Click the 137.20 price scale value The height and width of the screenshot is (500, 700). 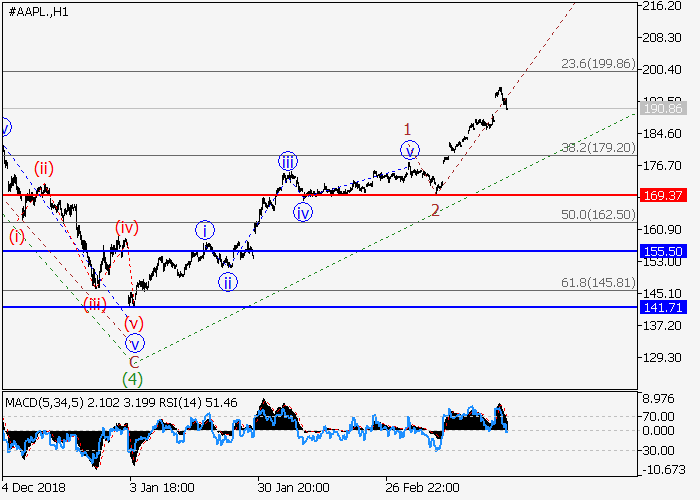662,325
